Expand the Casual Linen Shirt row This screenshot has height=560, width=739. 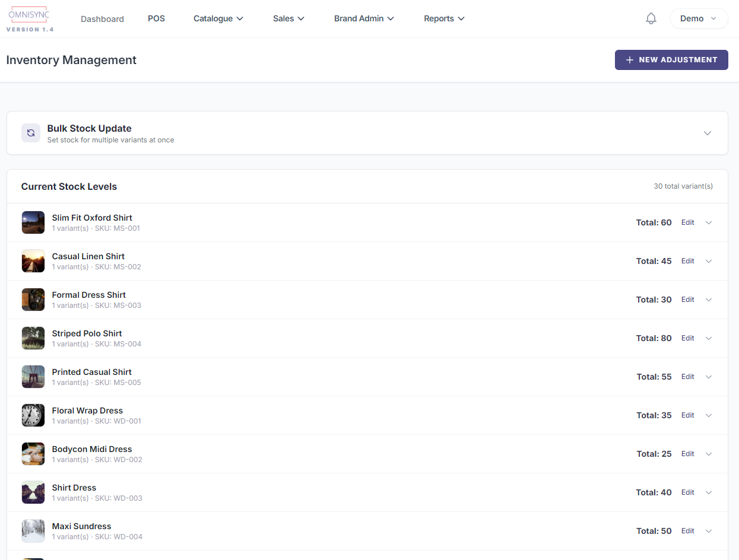[x=708, y=261]
